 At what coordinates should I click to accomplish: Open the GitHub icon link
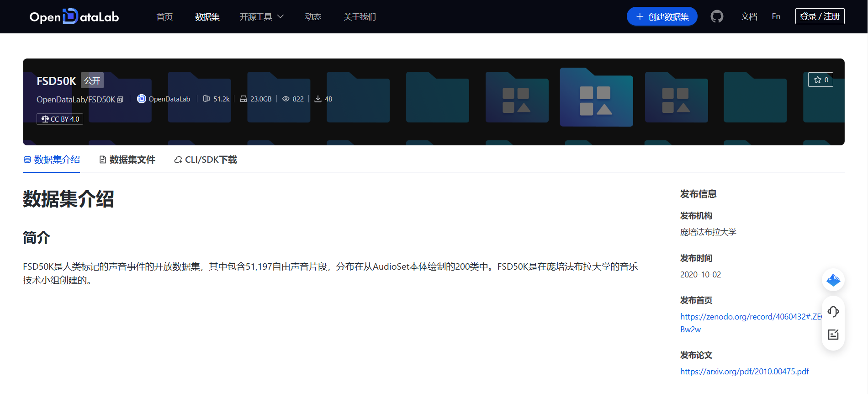coord(717,16)
